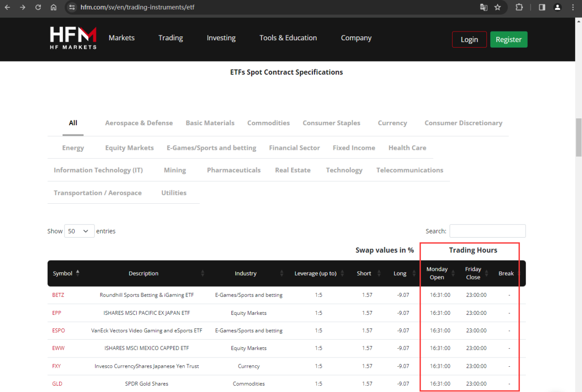Open the translate page icon
Screen dimensions: 582x392
pos(484,7)
